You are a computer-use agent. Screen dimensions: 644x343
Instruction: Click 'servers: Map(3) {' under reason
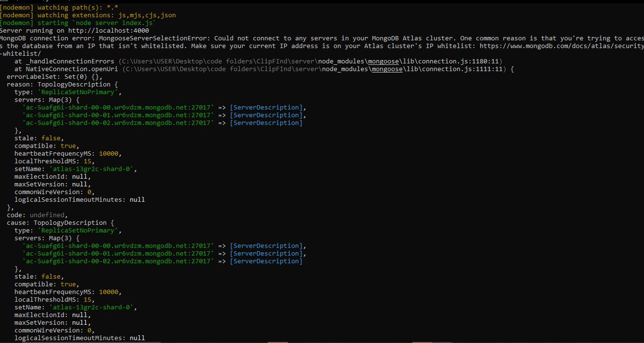[x=47, y=100]
